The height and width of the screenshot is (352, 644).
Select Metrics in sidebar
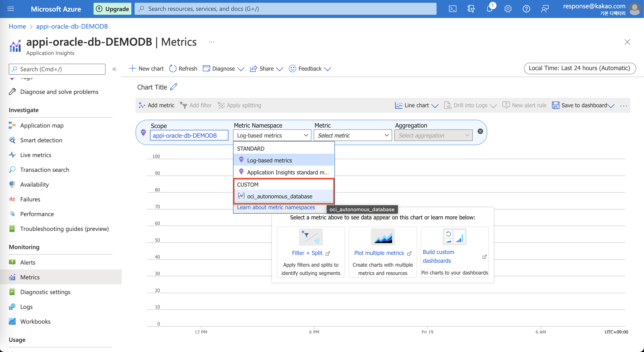click(x=61, y=277)
